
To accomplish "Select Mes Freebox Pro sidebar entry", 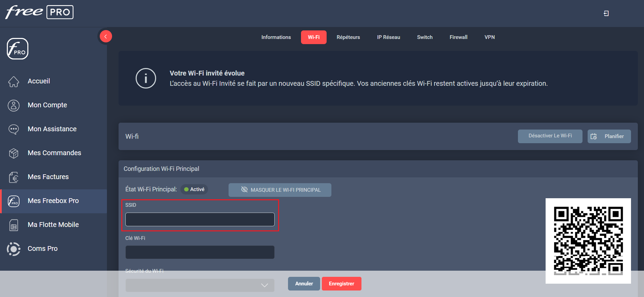I will [53, 201].
